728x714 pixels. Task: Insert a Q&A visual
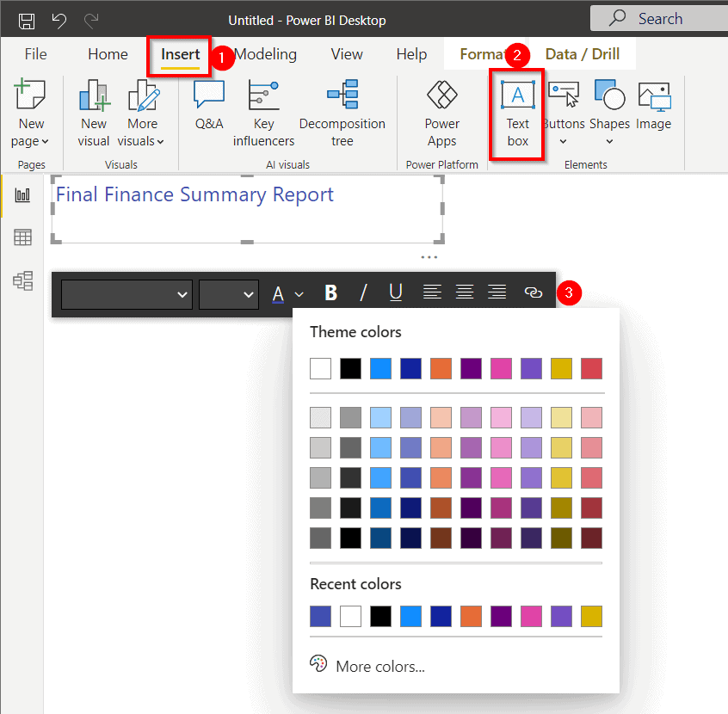[208, 108]
